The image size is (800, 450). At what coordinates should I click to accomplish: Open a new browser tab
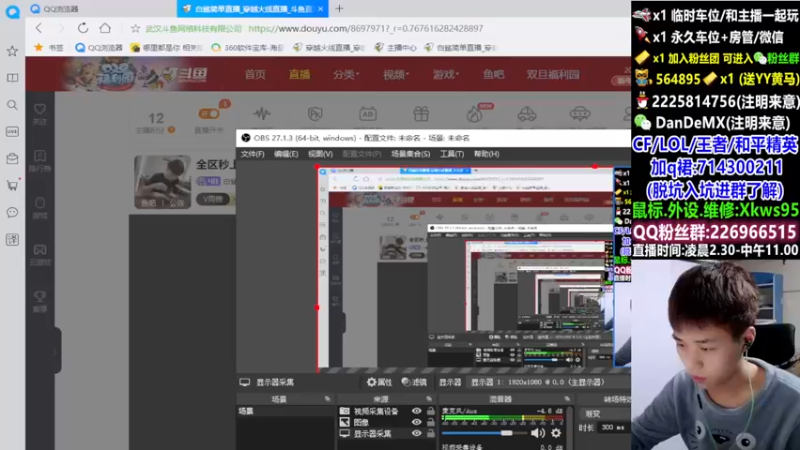pos(339,8)
